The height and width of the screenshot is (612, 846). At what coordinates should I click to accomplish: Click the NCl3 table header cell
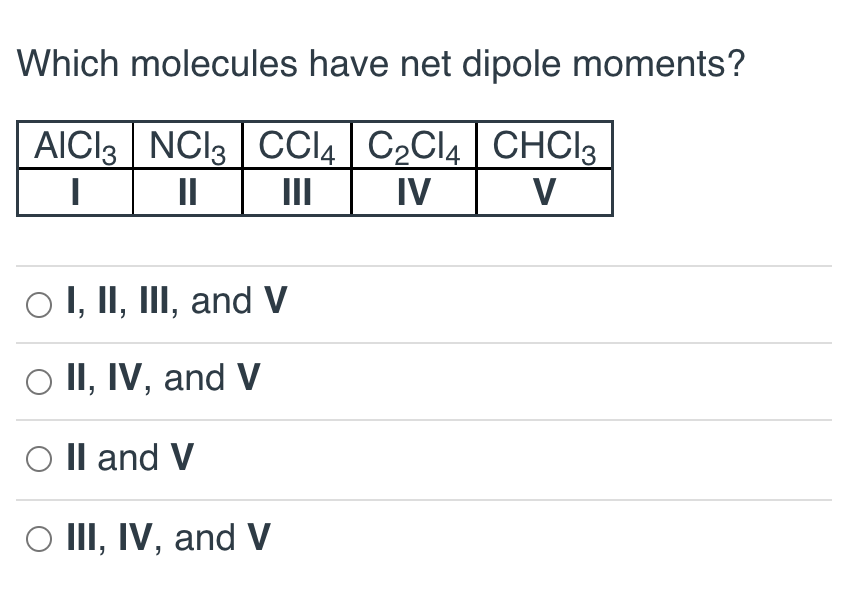(x=186, y=146)
